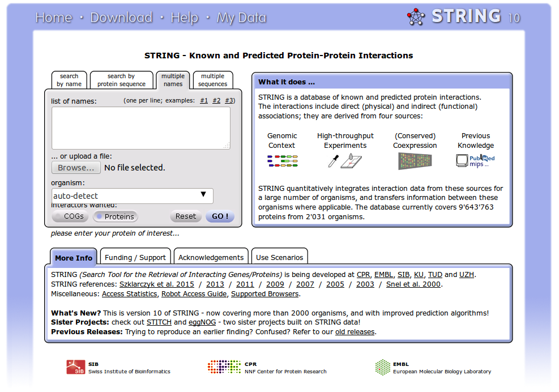
Task: Click the experiments glass slide icon
Action: point(351,161)
